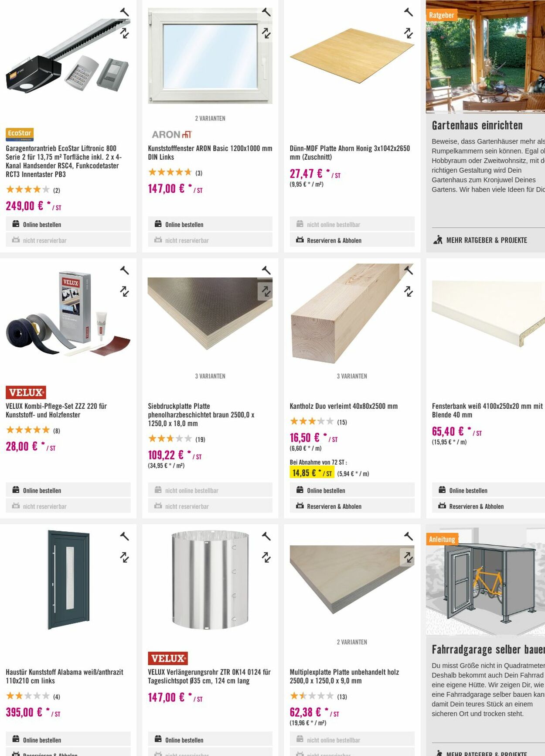Switch to the Ratgeber badge on Gartenhaus einrichten
This screenshot has width=545, height=756.
click(441, 14)
